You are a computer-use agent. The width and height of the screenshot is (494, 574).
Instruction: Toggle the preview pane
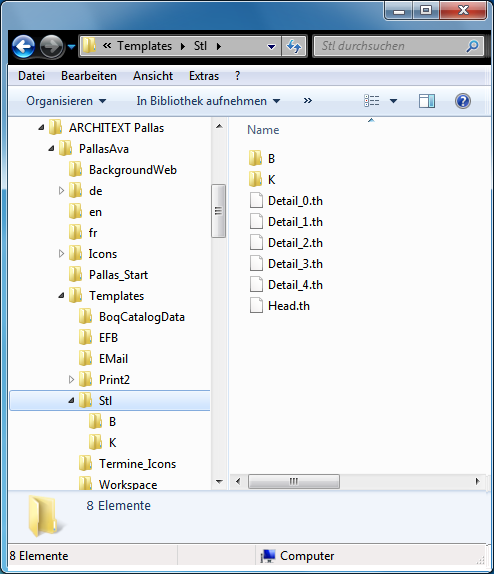tap(427, 101)
